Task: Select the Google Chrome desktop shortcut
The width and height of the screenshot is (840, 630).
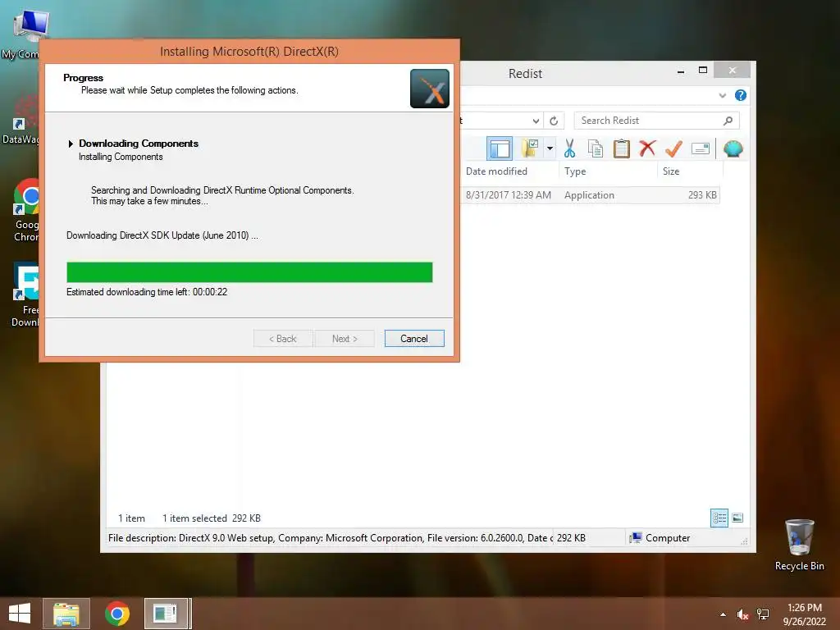Action: coord(25,210)
